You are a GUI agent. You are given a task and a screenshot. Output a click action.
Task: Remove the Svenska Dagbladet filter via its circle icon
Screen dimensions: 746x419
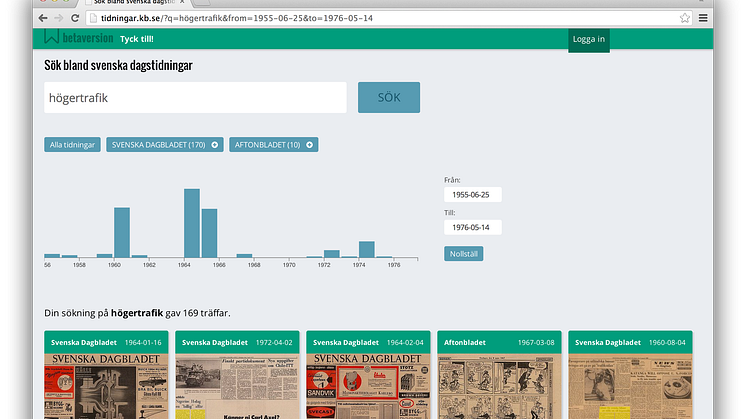[x=215, y=145]
